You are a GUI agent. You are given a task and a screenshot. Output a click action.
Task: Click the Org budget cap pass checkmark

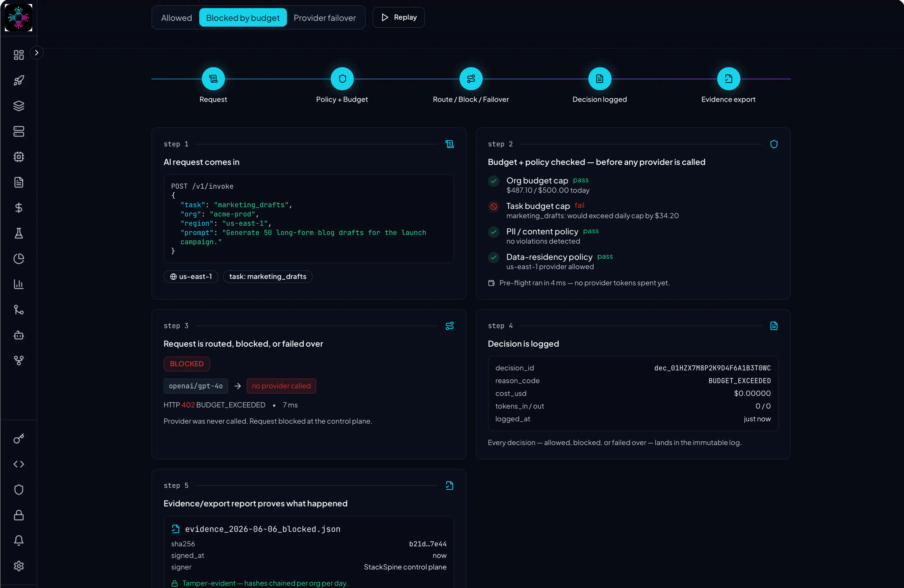coord(493,181)
